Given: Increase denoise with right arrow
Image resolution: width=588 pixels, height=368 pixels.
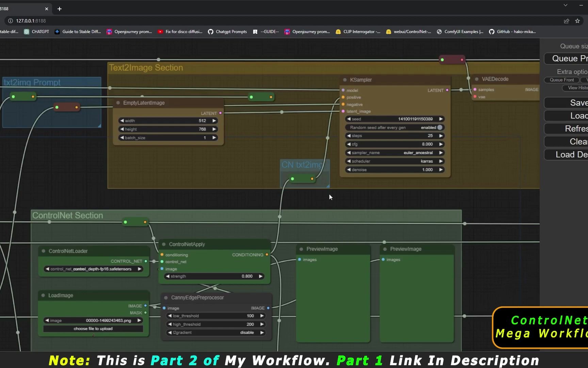Looking at the screenshot, I should (441, 170).
